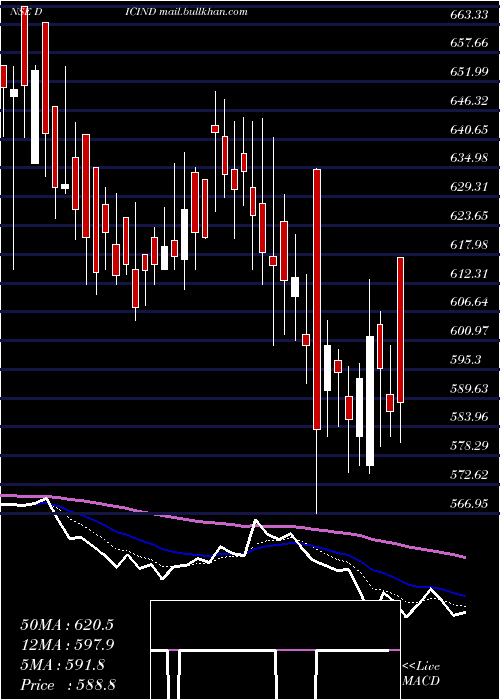500x700 pixels.
Task: Click the 617.98 price axis label
Action: click(469, 245)
